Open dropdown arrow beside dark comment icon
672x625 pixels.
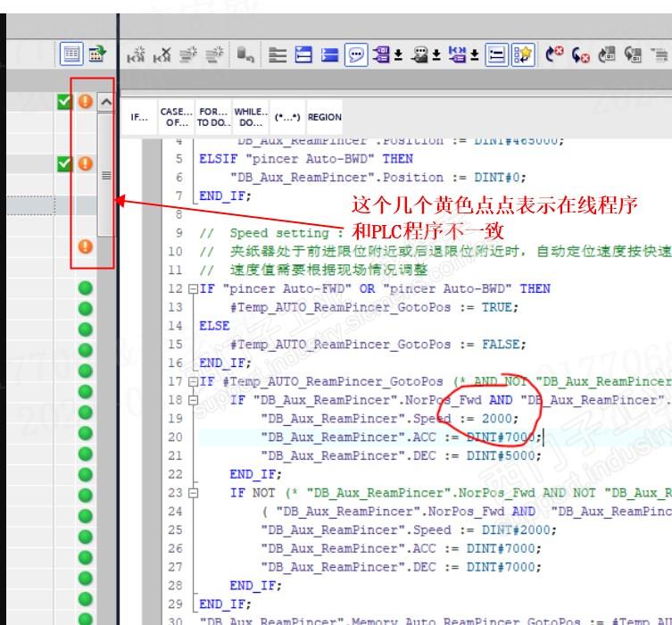click(x=436, y=54)
